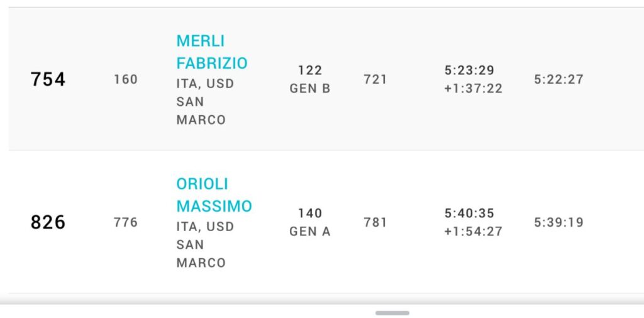644x318 pixels.
Task: Open ORIOLI MASSIMO athlete profile link
Action: pos(214,195)
